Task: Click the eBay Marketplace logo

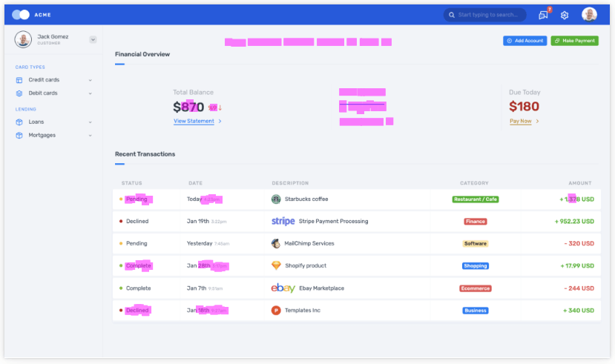Action: tap(283, 288)
